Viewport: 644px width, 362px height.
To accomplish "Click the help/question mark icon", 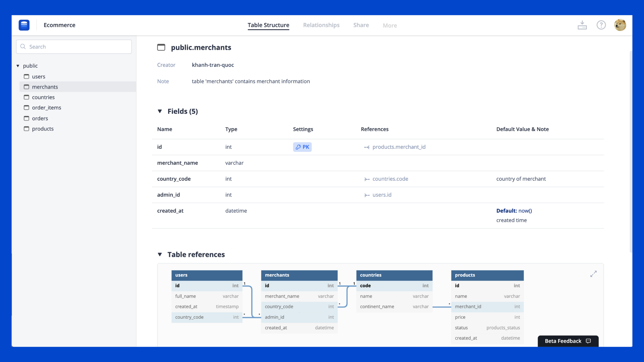I will 601,25.
